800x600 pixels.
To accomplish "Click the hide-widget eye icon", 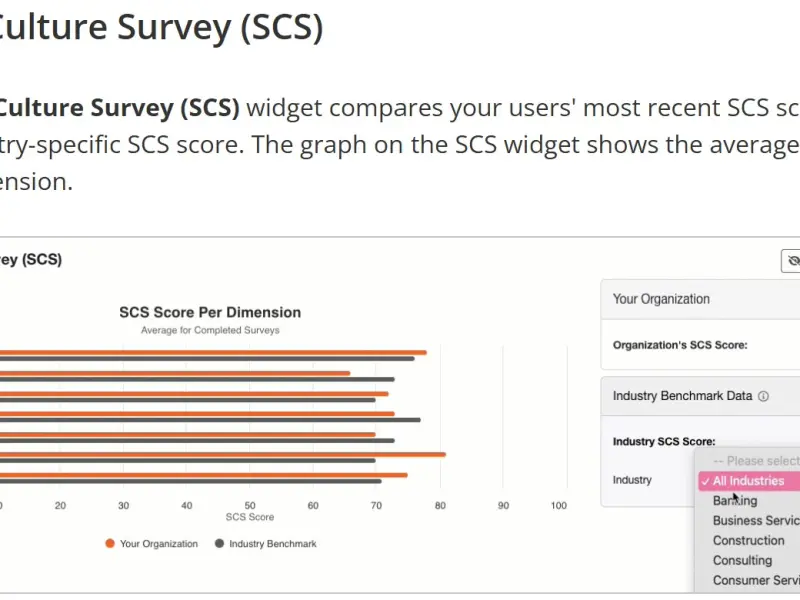I will 792,261.
